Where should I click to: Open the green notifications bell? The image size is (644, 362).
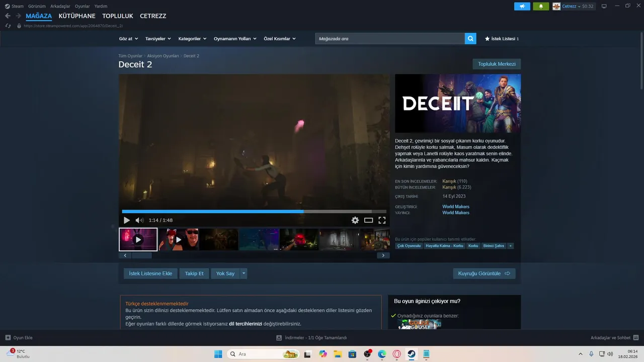tap(541, 7)
